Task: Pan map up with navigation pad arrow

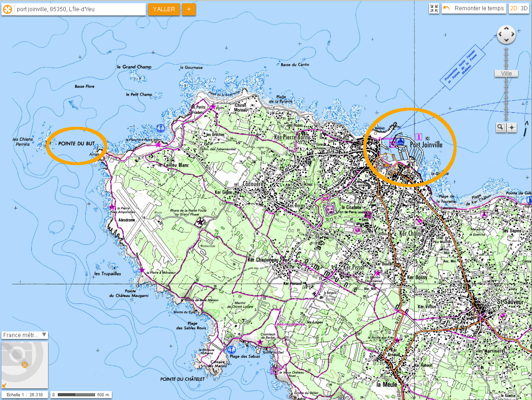Action: coord(506,28)
